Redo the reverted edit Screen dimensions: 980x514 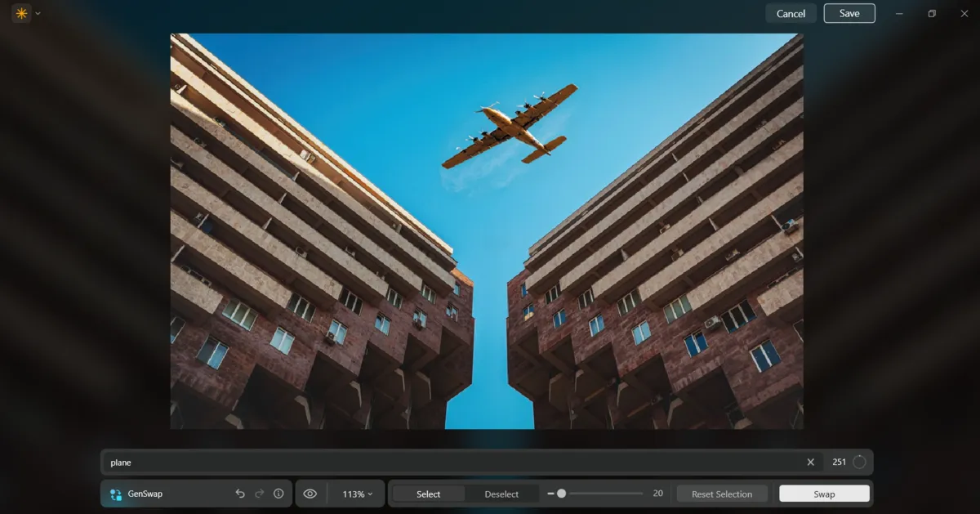click(259, 494)
